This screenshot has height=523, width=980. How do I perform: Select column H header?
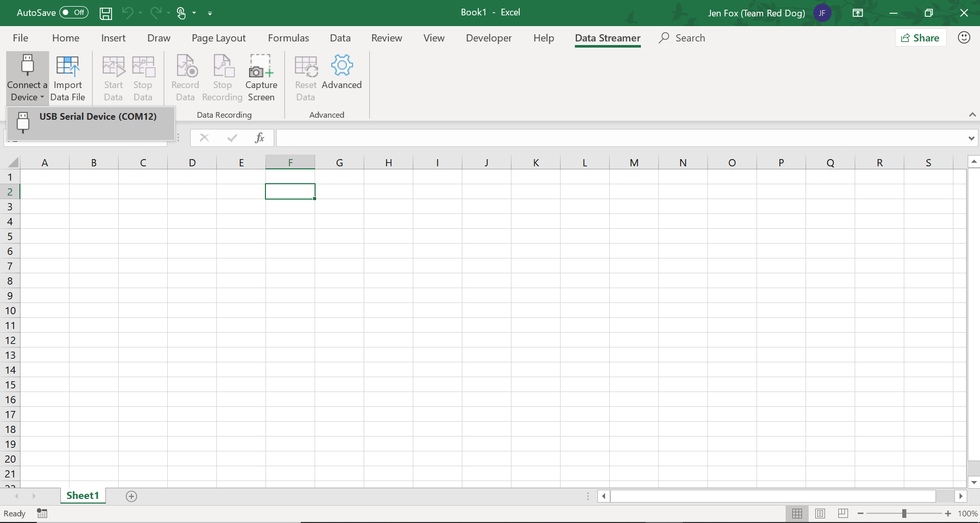pos(388,163)
